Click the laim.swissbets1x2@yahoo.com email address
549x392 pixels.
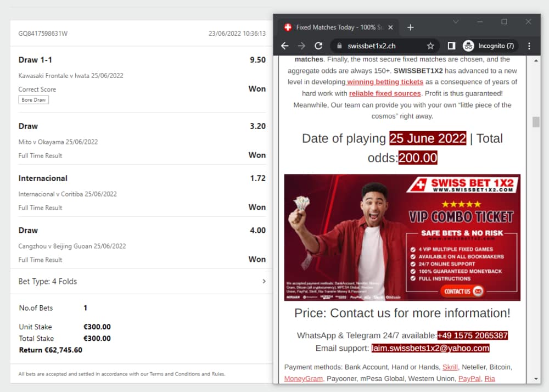pyautogui.click(x=430, y=348)
